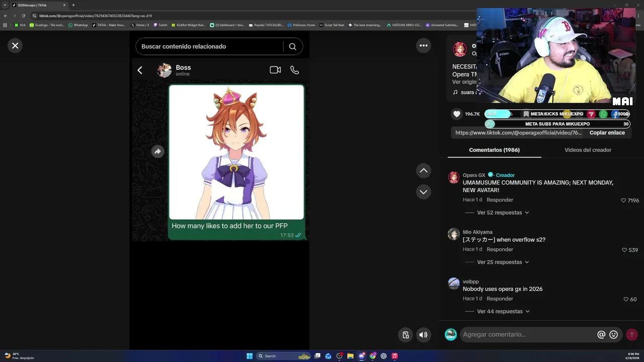Click the taskbar Search box

(284, 356)
